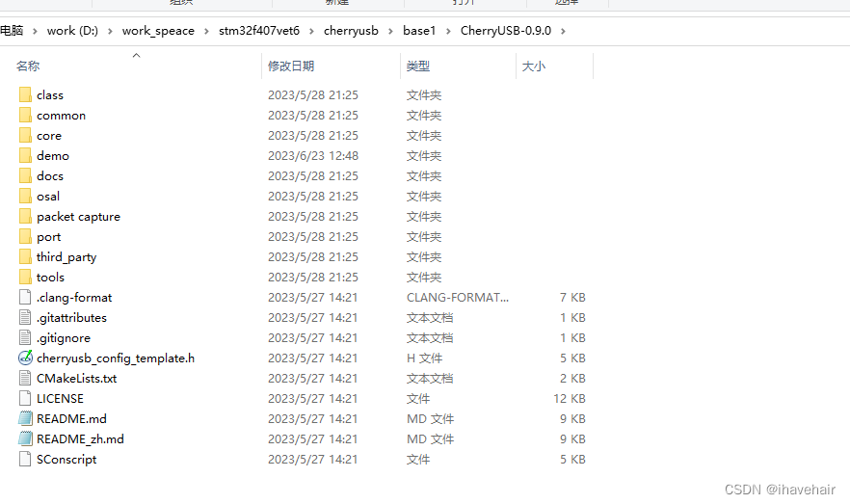Select the demo folder name
This screenshot has height=504, width=850.
53,155
